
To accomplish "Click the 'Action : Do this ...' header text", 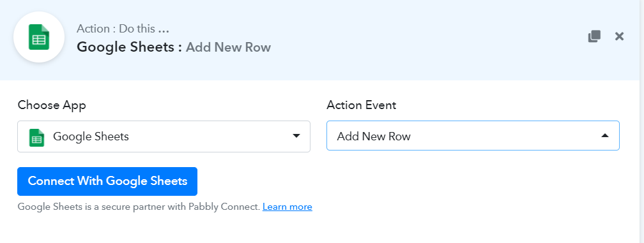I will (123, 29).
